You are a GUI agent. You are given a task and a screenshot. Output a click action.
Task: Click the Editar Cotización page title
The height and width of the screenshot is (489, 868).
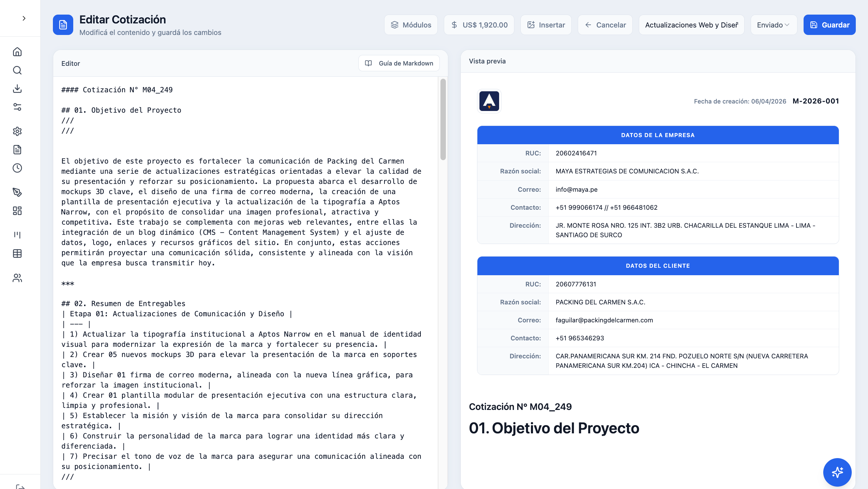tap(122, 20)
